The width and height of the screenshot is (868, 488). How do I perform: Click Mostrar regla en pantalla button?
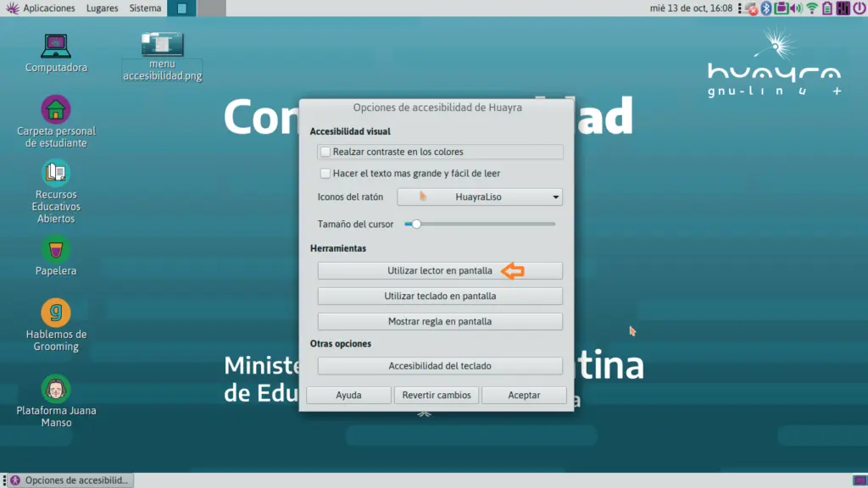(440, 321)
